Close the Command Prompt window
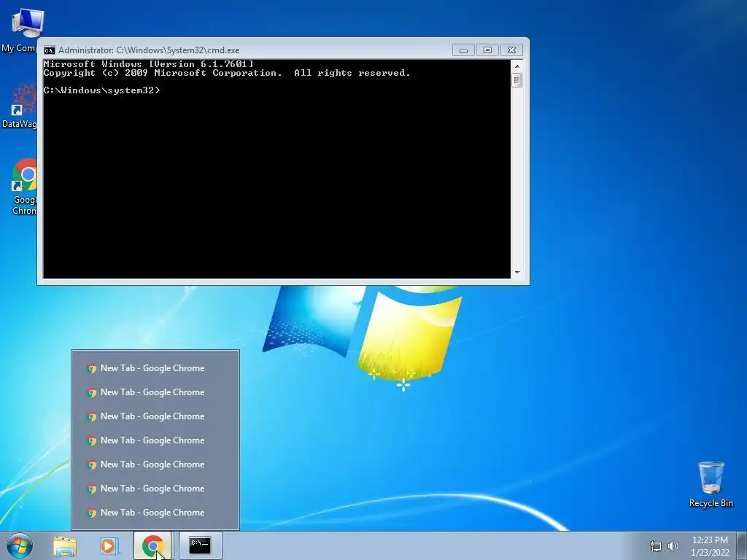 pyautogui.click(x=511, y=50)
